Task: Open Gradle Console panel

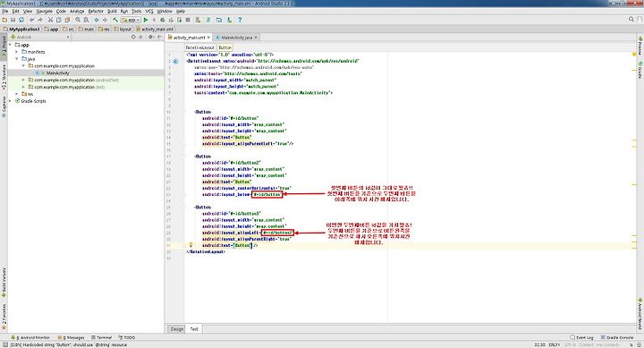Action: [x=617, y=337]
